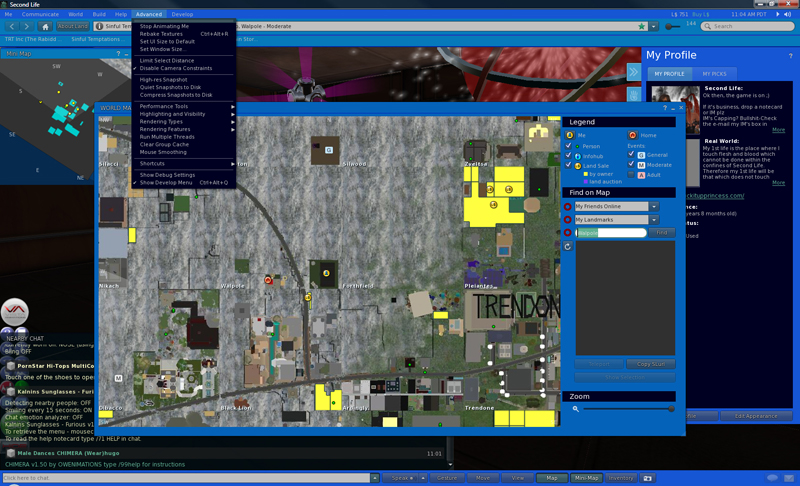The image size is (800, 486).
Task: Adjust the world map Zoom slider
Action: point(670,409)
